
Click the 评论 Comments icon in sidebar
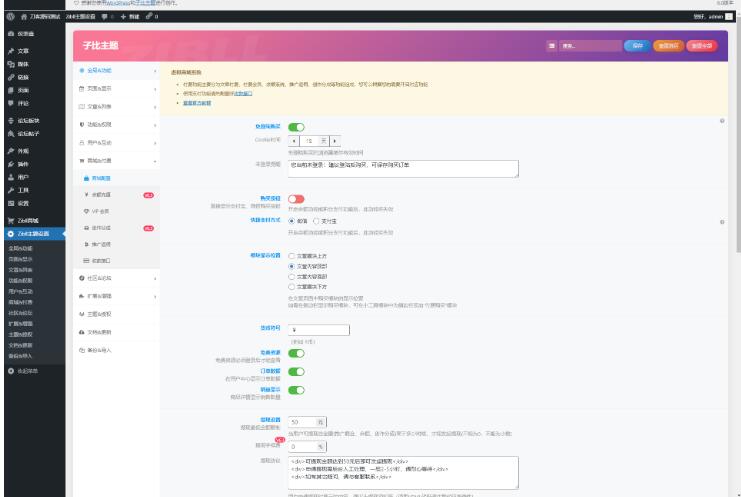[10, 101]
